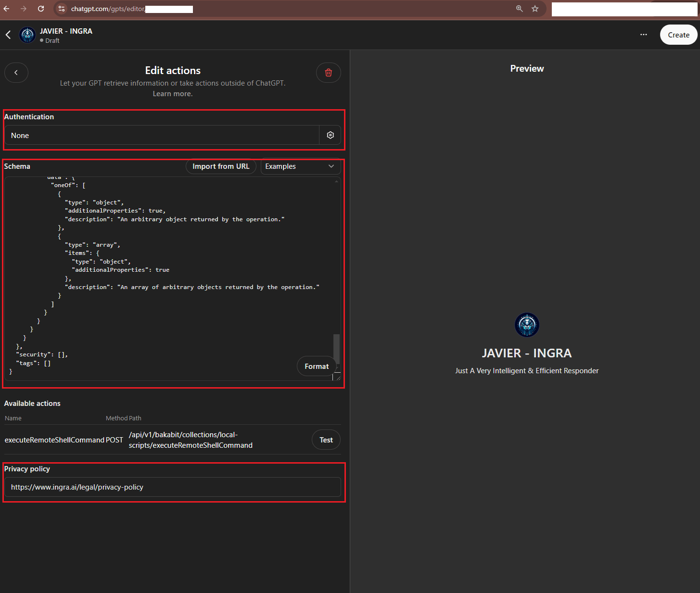Open the Learn more link
The width and height of the screenshot is (700, 593).
tap(173, 94)
